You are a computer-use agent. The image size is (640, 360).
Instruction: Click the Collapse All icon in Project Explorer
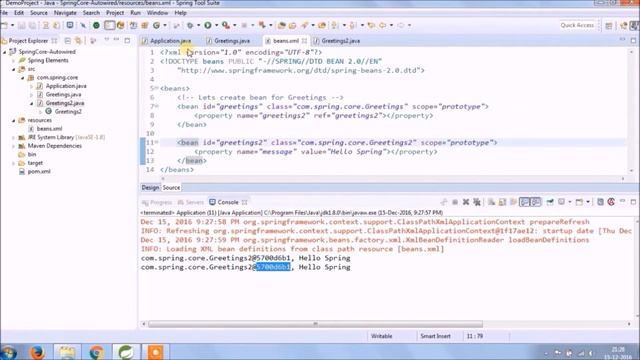pyautogui.click(x=68, y=41)
